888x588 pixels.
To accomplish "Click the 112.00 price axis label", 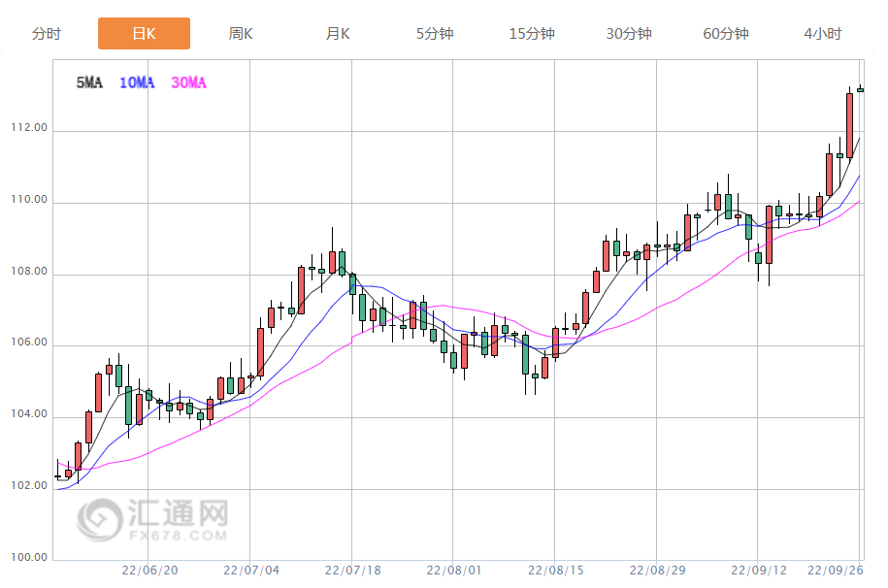I will point(29,129).
